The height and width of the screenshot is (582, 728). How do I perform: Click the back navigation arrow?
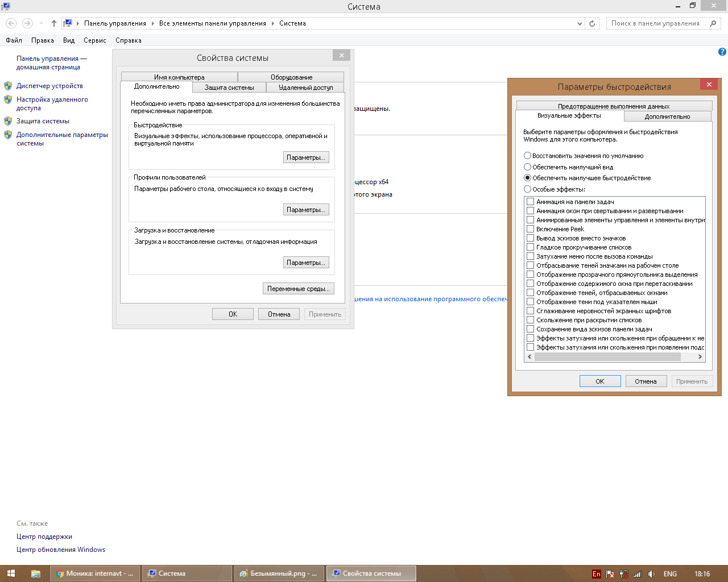11,23
